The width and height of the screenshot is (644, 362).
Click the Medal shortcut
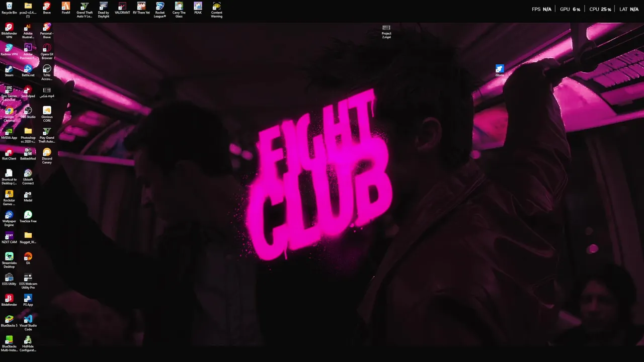[28, 196]
